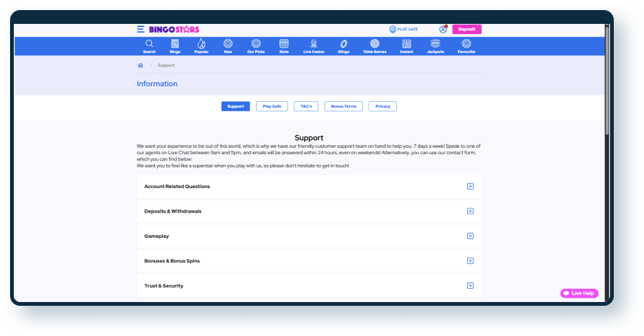Viewport: 644px width, 336px height.
Task: Open the Bingo games category
Action: pyautogui.click(x=175, y=44)
